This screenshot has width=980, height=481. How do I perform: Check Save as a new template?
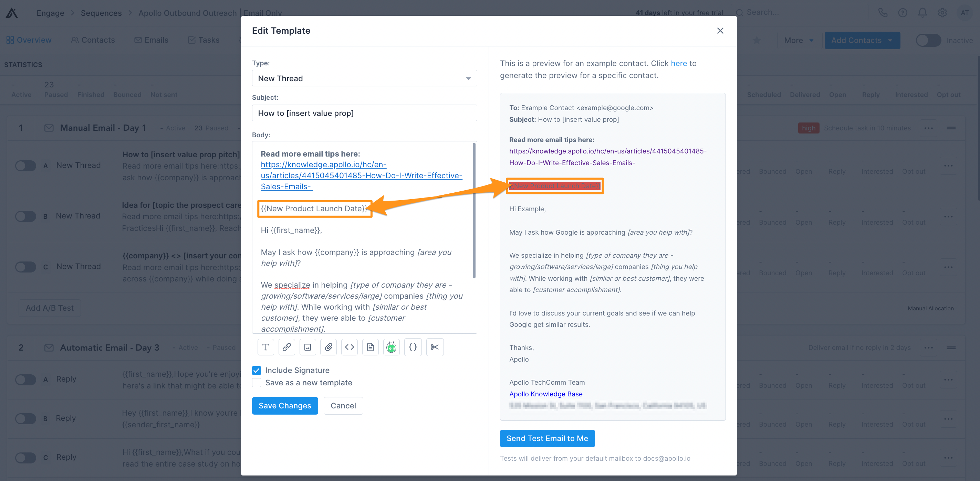tap(257, 383)
